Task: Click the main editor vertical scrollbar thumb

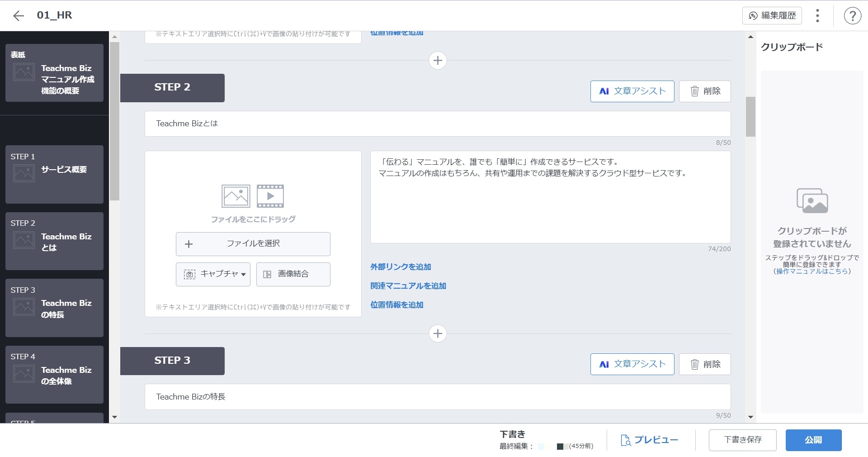Action: [x=750, y=116]
